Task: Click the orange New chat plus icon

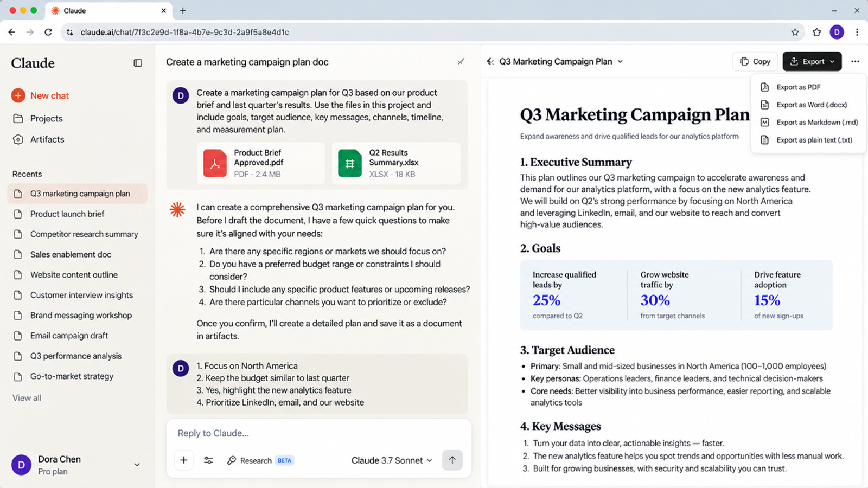Action: coord(18,95)
